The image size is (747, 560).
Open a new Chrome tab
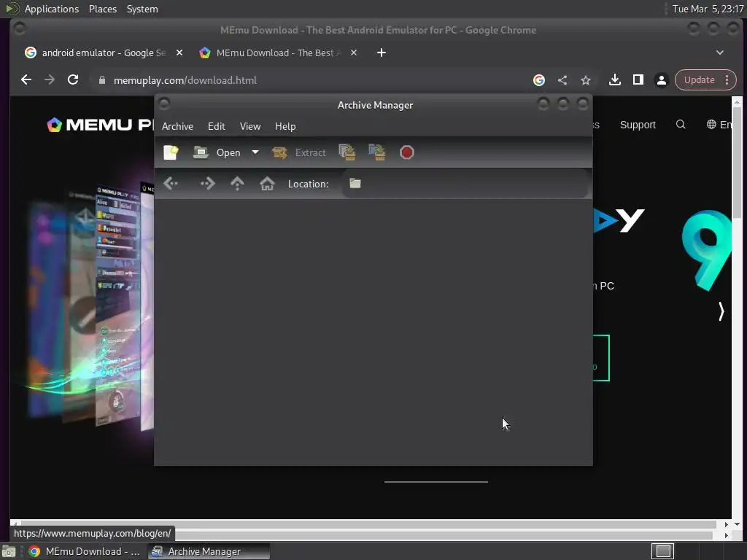tap(381, 52)
